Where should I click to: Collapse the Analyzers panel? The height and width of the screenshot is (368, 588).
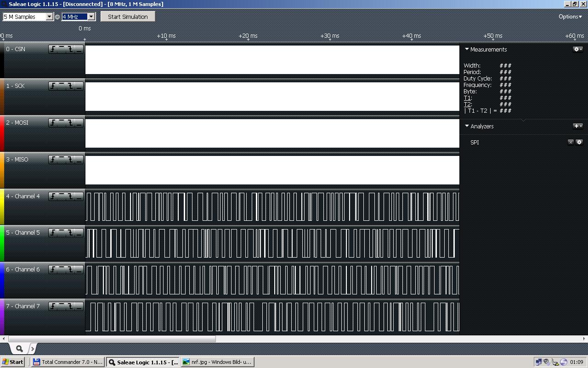point(467,126)
